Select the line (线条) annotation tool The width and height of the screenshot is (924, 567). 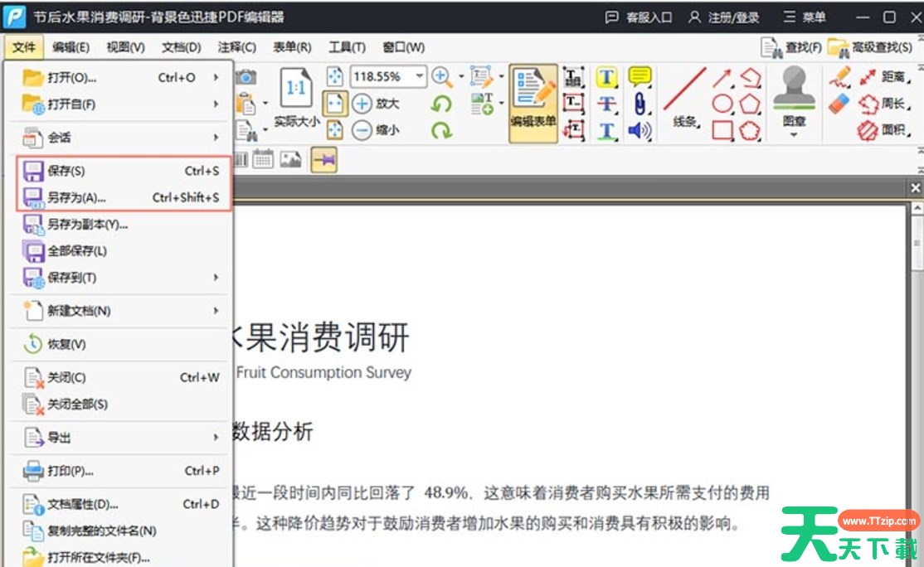click(683, 89)
